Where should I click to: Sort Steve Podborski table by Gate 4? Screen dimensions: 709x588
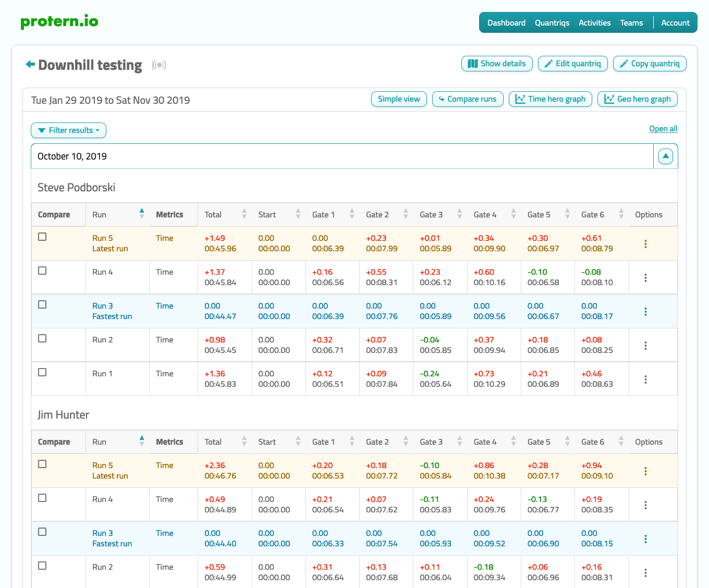513,214
